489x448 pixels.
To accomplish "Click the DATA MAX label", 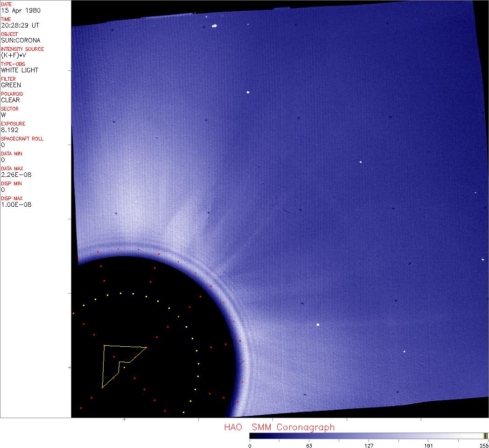I will (12, 169).
